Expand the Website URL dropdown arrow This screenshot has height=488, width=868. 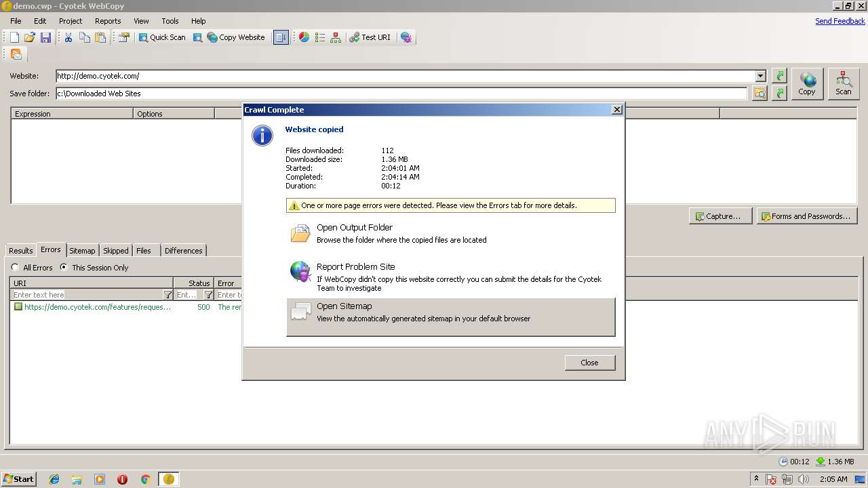[760, 76]
